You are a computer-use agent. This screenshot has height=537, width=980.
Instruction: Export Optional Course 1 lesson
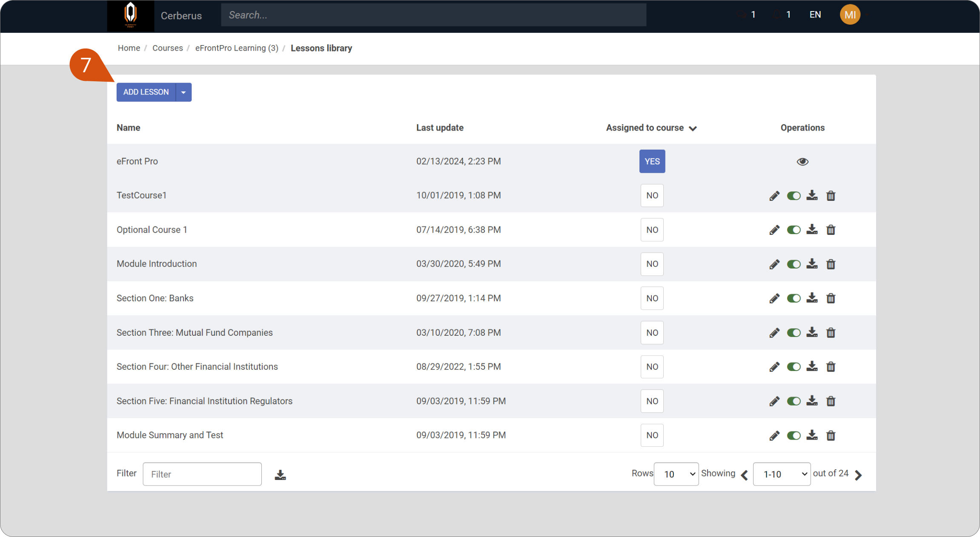tap(812, 230)
